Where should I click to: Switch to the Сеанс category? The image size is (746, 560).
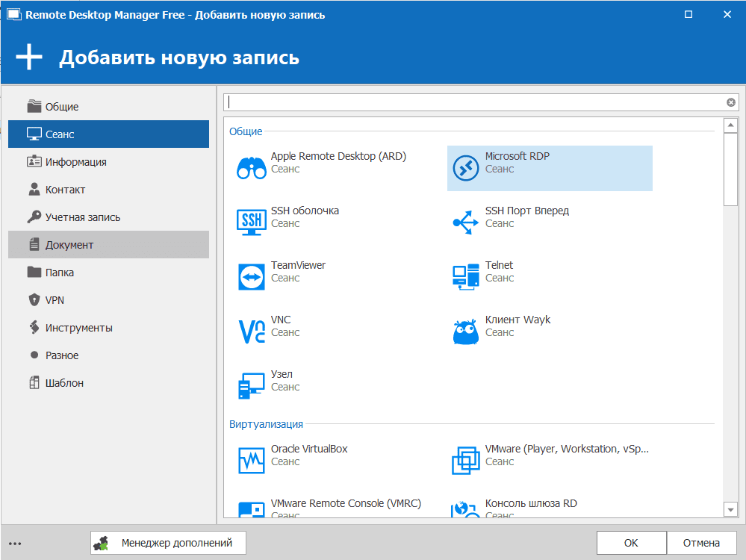tap(108, 134)
